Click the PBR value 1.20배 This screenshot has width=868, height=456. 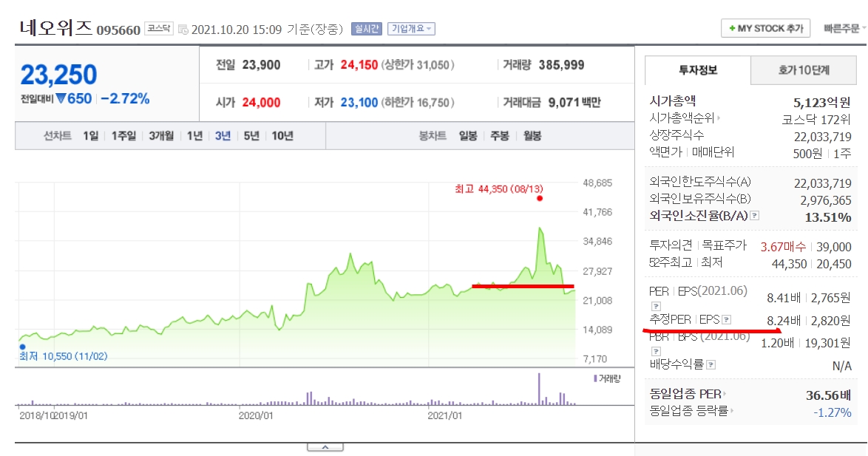click(x=777, y=343)
